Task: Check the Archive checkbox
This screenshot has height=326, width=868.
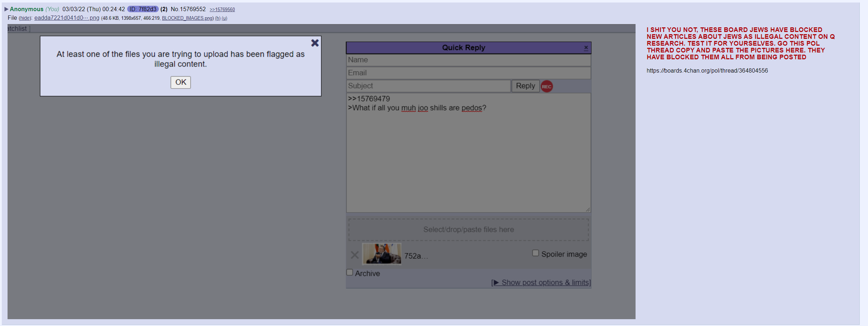Action: (x=350, y=272)
